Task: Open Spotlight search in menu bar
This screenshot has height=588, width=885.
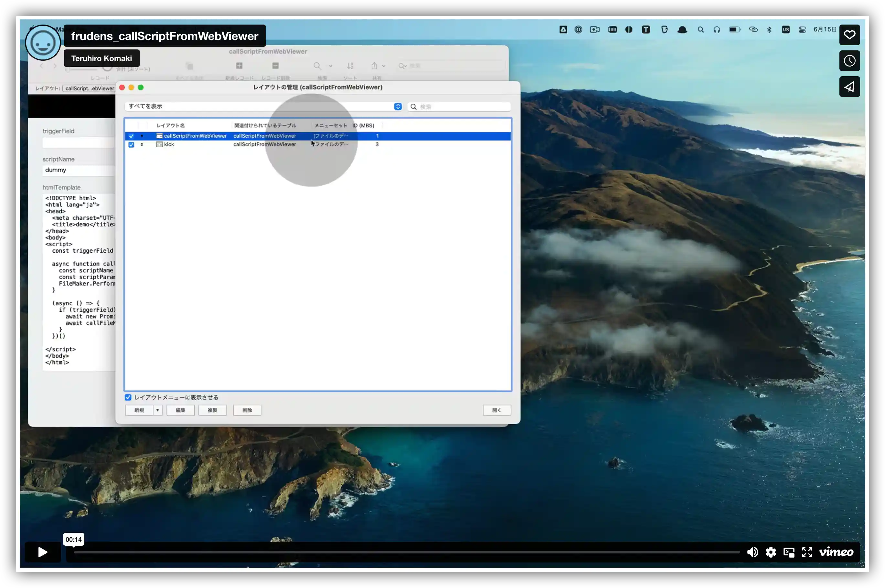Action: 700,30
